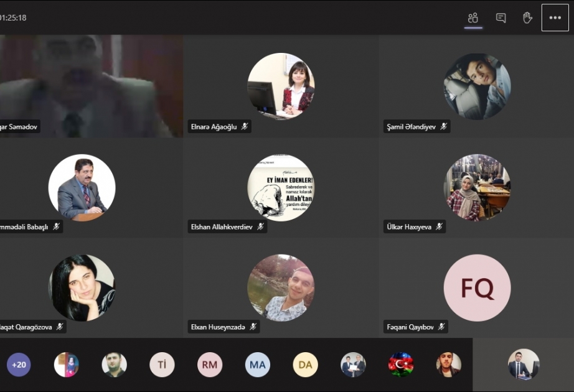Show the +20 additional participants
The height and width of the screenshot is (392, 574).
click(19, 365)
